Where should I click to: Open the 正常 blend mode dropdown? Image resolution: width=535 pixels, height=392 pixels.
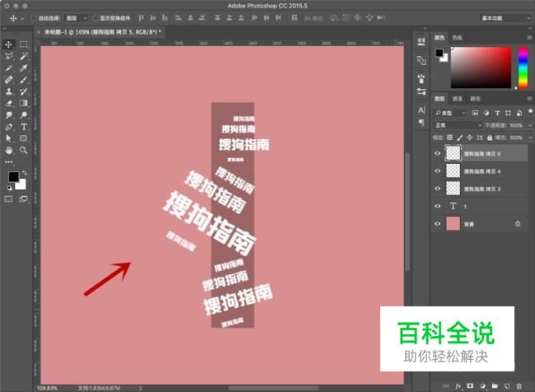tap(458, 125)
